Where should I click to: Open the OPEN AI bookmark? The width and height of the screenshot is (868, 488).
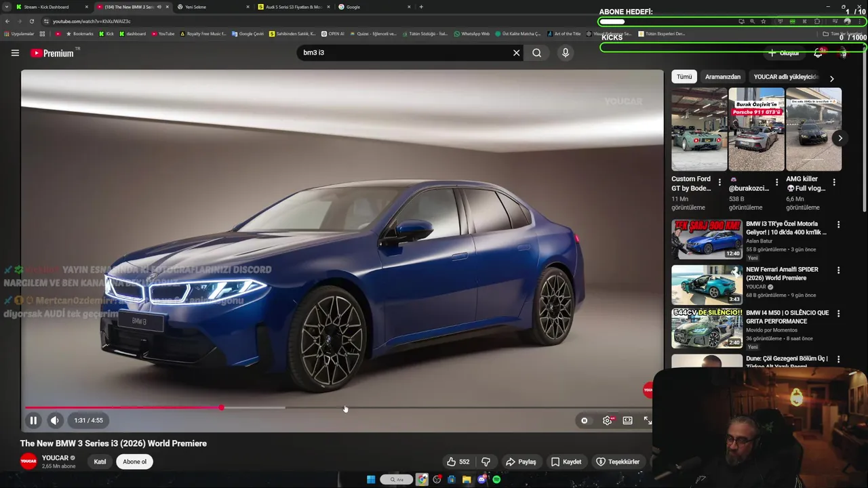click(333, 34)
